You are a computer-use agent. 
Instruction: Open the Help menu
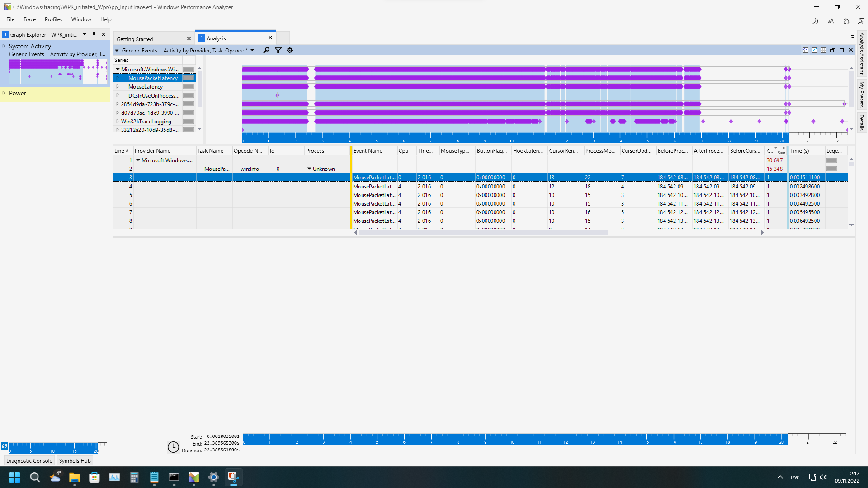106,19
